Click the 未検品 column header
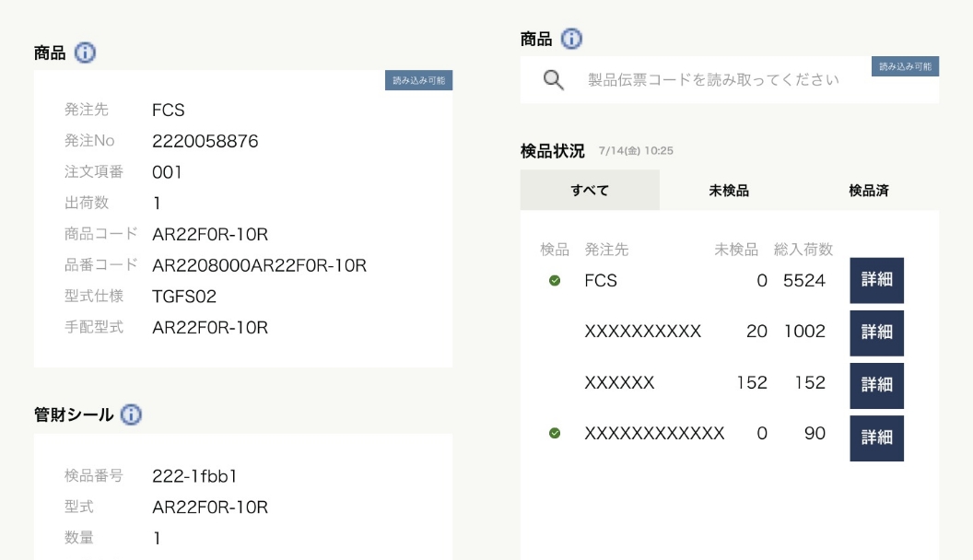 (x=736, y=250)
